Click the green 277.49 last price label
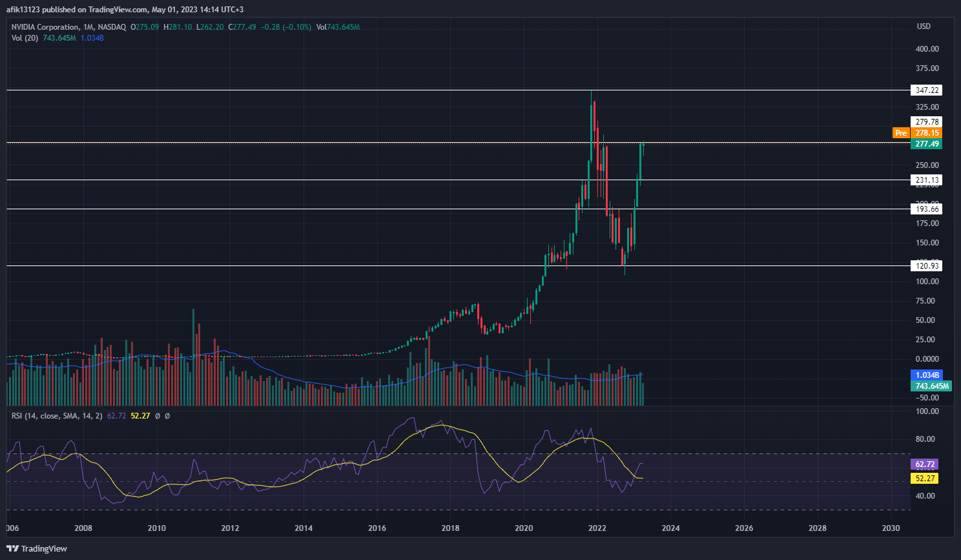The height and width of the screenshot is (560, 961). [927, 144]
